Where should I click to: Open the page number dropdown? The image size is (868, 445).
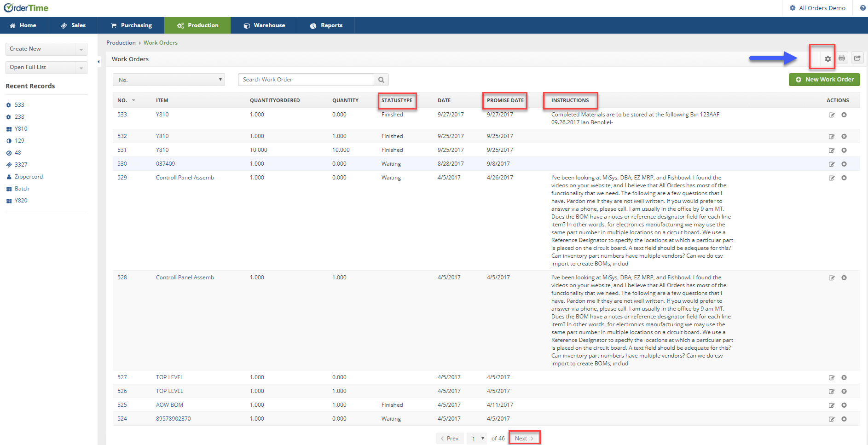click(x=477, y=439)
